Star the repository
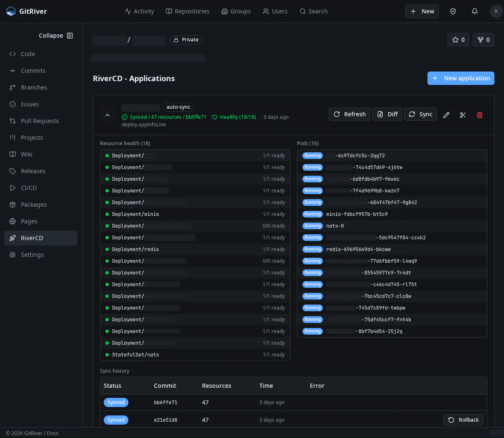504x438 pixels. pos(458,40)
